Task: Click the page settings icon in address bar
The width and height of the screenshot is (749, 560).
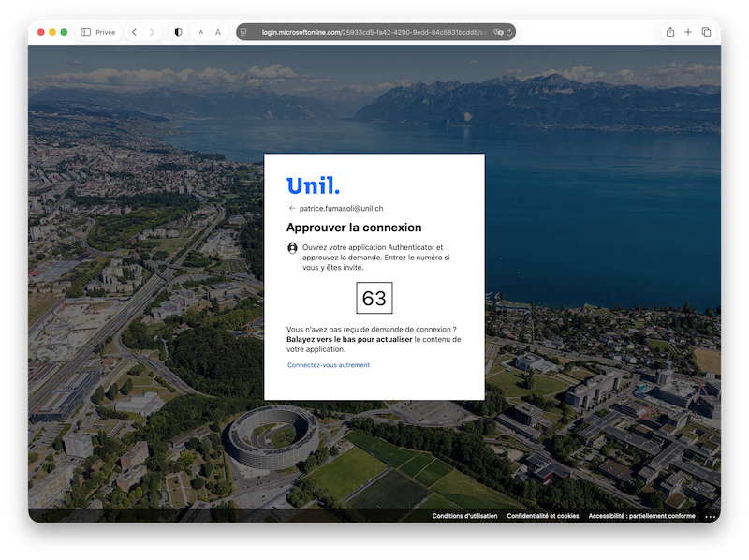Action: pyautogui.click(x=244, y=32)
